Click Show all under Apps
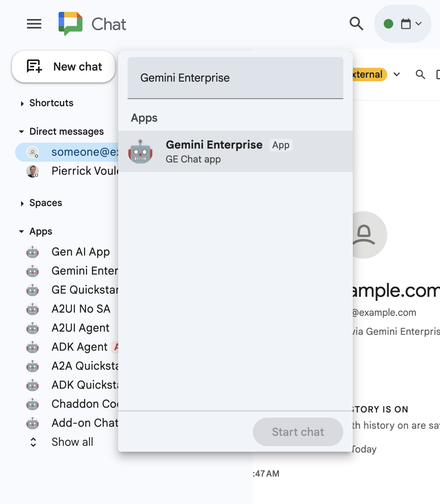The height and width of the screenshot is (504, 440). (x=72, y=442)
